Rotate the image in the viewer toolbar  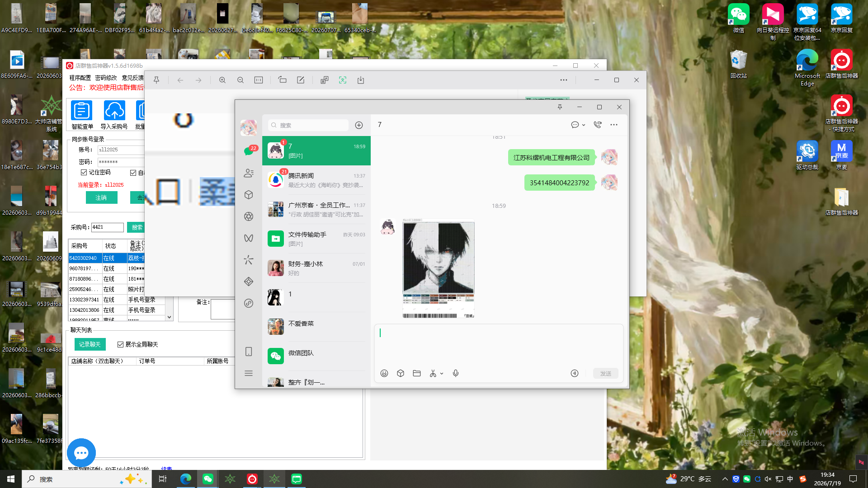click(283, 80)
